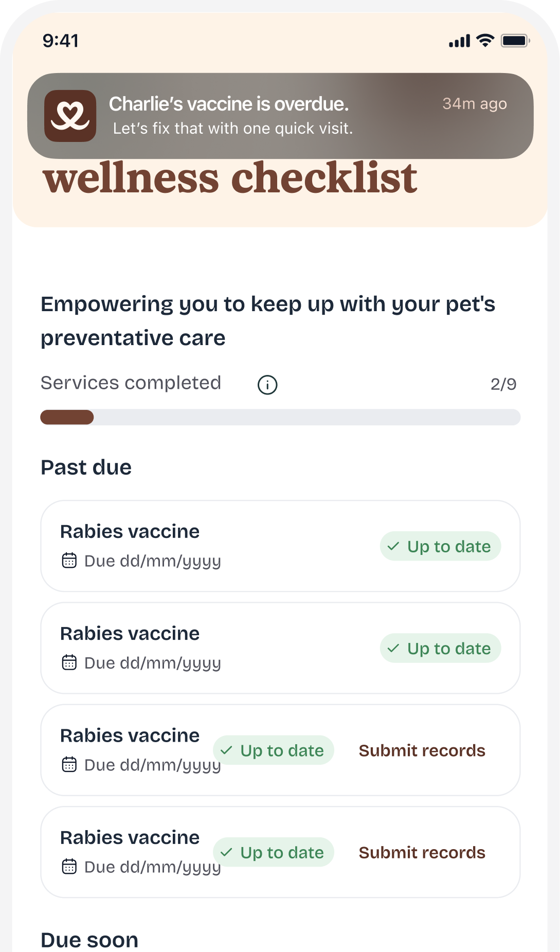
Task: Click the Services completed progress bar
Action: [x=280, y=417]
